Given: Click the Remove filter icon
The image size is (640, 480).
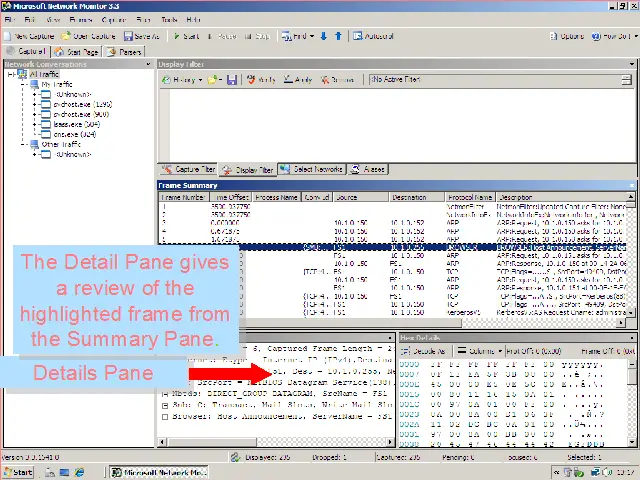Looking at the screenshot, I should click(325, 80).
